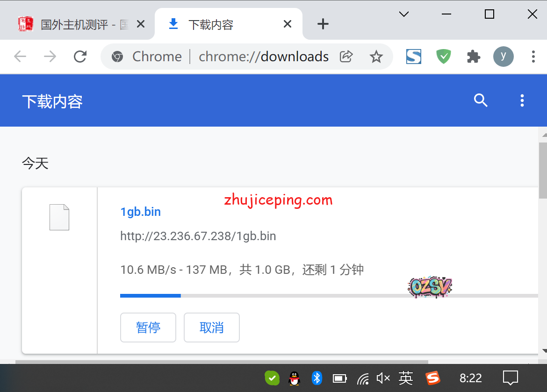Search downloads using the magnifier icon

click(x=481, y=100)
